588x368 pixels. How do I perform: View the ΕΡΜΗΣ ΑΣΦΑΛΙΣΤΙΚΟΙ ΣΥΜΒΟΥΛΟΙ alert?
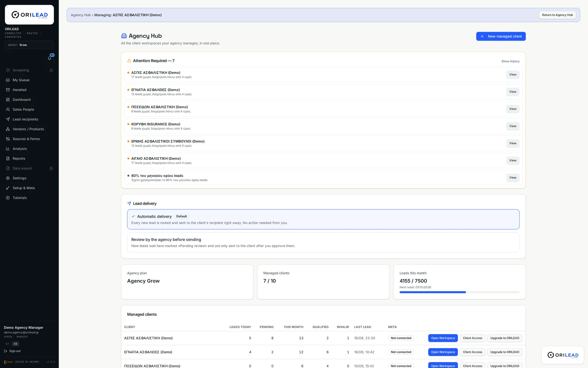tap(513, 143)
